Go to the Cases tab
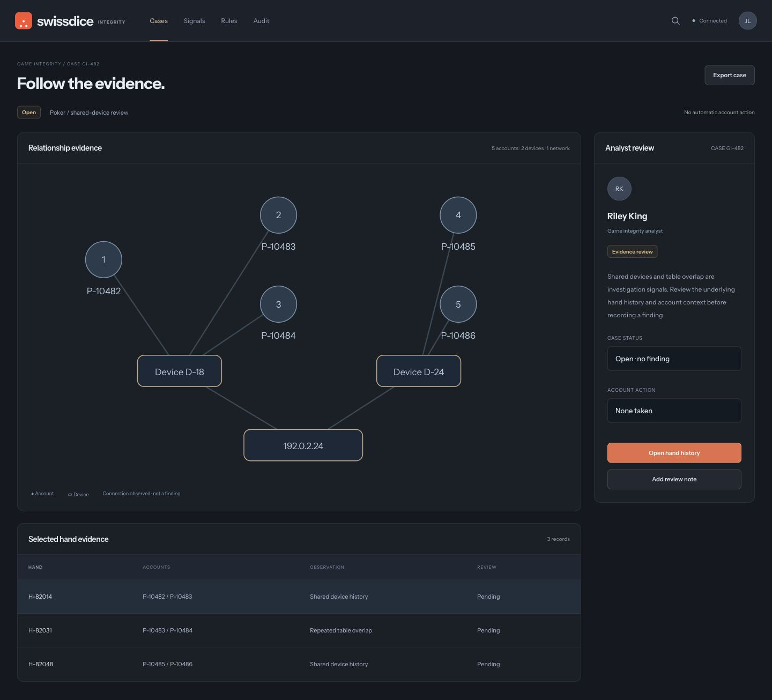Viewport: 772px width, 700px height. click(x=159, y=21)
